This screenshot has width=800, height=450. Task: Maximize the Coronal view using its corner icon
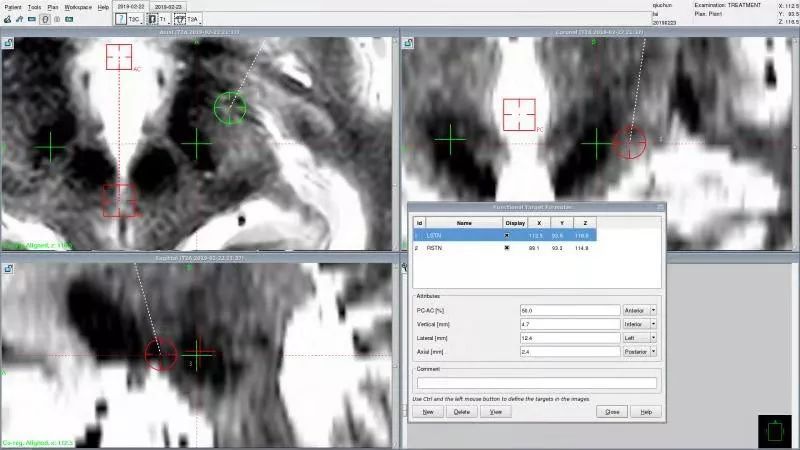click(x=408, y=44)
